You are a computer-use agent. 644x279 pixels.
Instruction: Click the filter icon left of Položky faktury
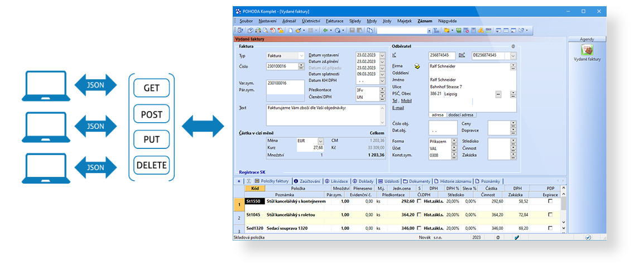(x=248, y=181)
